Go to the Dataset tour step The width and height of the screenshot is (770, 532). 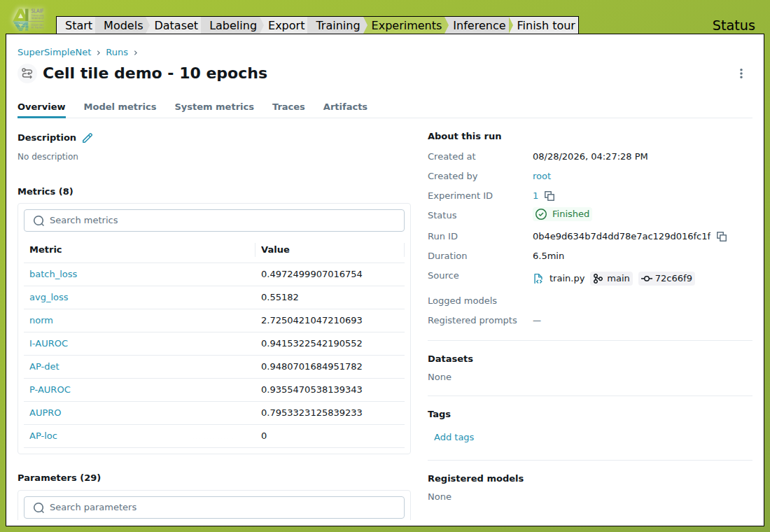coord(176,25)
